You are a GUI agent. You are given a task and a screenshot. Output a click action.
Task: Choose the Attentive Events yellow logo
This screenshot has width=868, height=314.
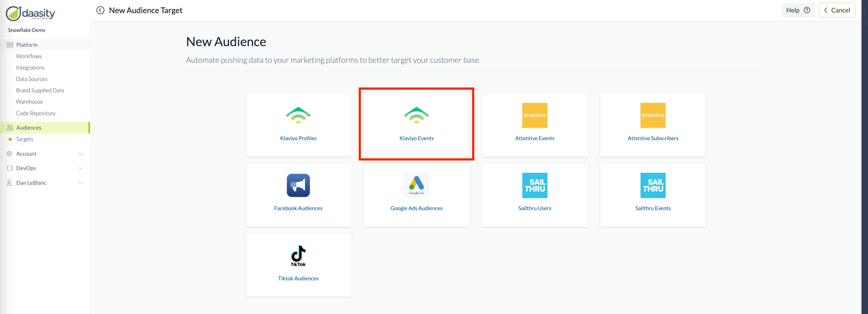[535, 115]
